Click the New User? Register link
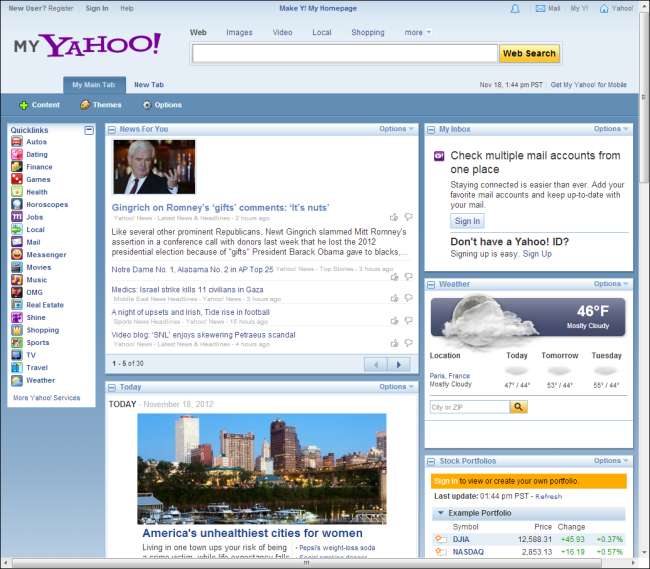650x569 pixels. [41, 8]
